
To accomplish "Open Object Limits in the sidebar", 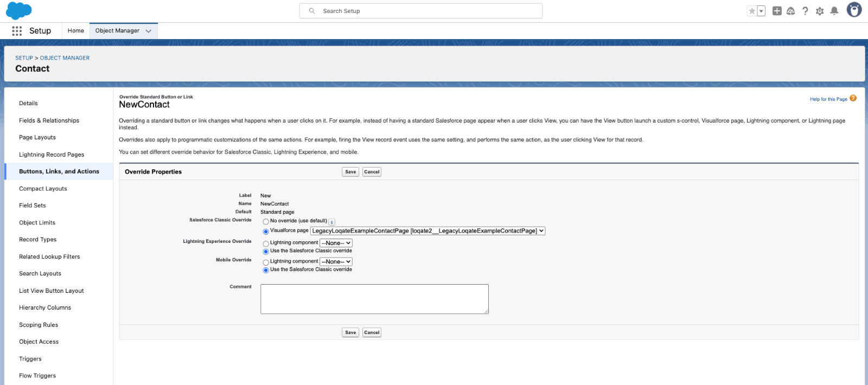I will tap(37, 222).
